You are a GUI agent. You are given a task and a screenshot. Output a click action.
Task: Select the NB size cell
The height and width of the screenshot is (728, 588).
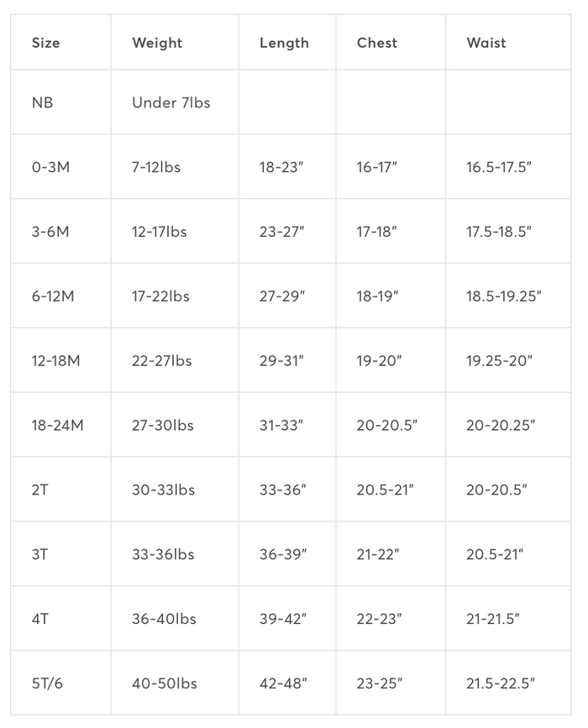pyautogui.click(x=60, y=102)
